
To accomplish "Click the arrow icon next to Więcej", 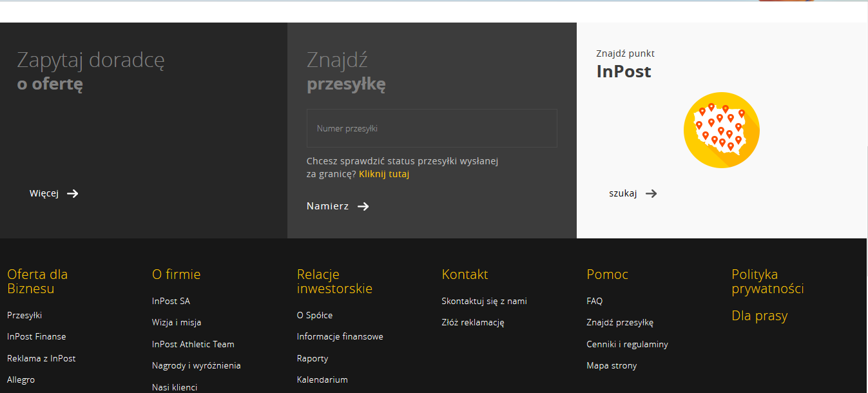I will [x=72, y=193].
